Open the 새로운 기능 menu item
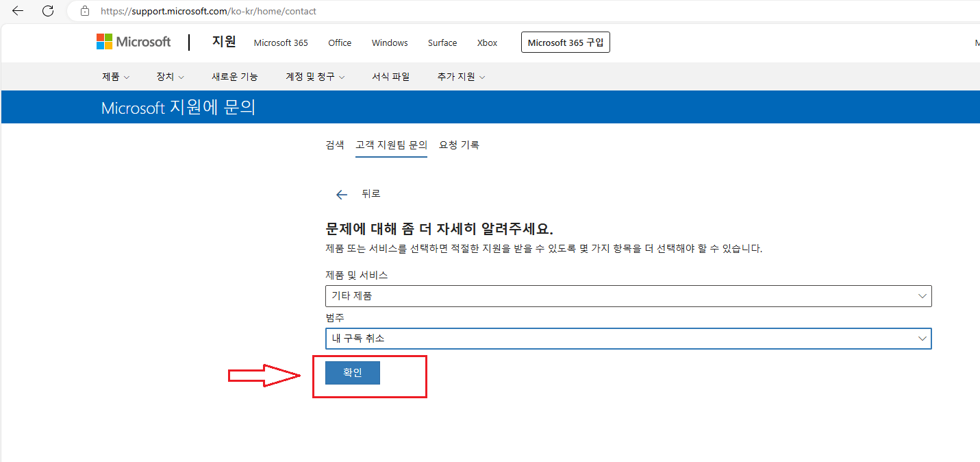 pos(235,77)
